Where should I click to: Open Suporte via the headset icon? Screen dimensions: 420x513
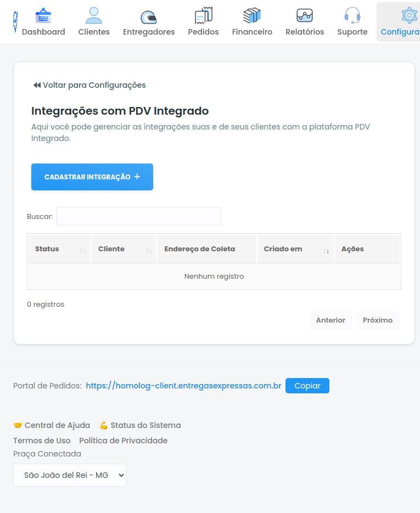point(352,15)
